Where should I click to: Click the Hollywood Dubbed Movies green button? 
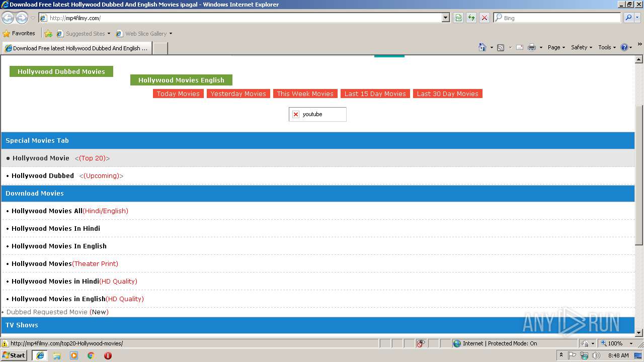pos(61,71)
